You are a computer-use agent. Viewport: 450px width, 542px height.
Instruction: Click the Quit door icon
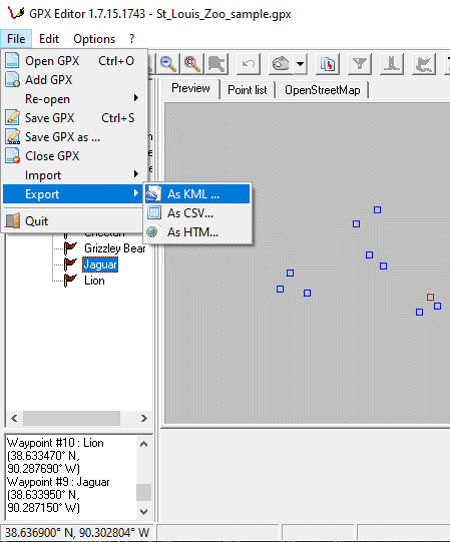[13, 221]
